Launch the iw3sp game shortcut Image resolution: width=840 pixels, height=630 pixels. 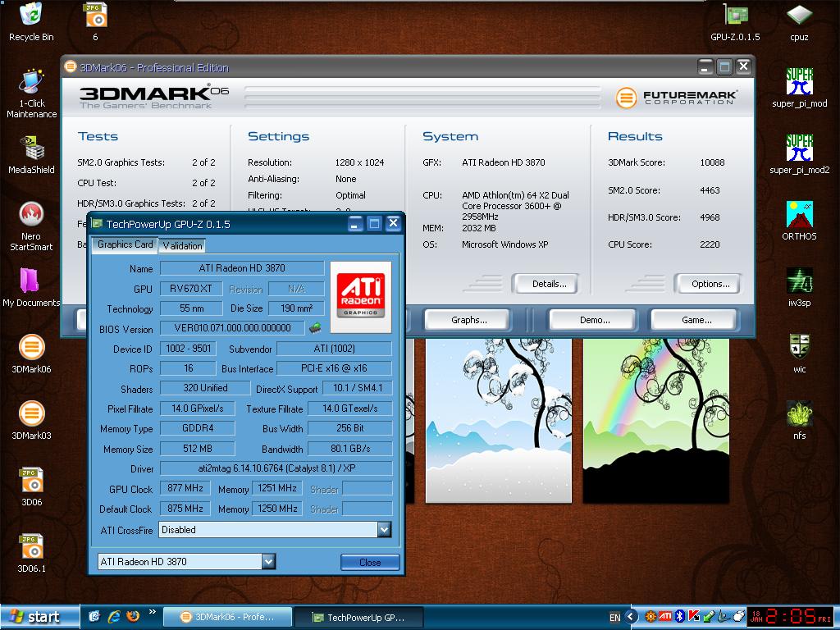(799, 287)
